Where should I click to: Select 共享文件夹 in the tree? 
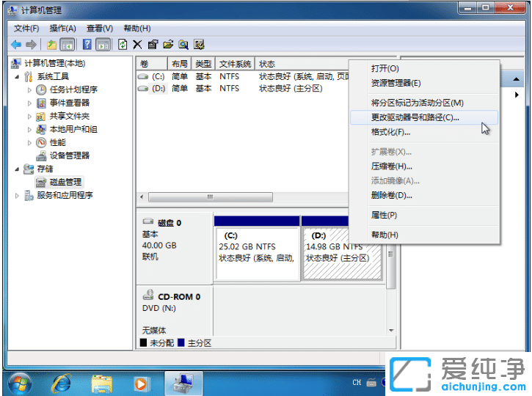pyautogui.click(x=70, y=116)
